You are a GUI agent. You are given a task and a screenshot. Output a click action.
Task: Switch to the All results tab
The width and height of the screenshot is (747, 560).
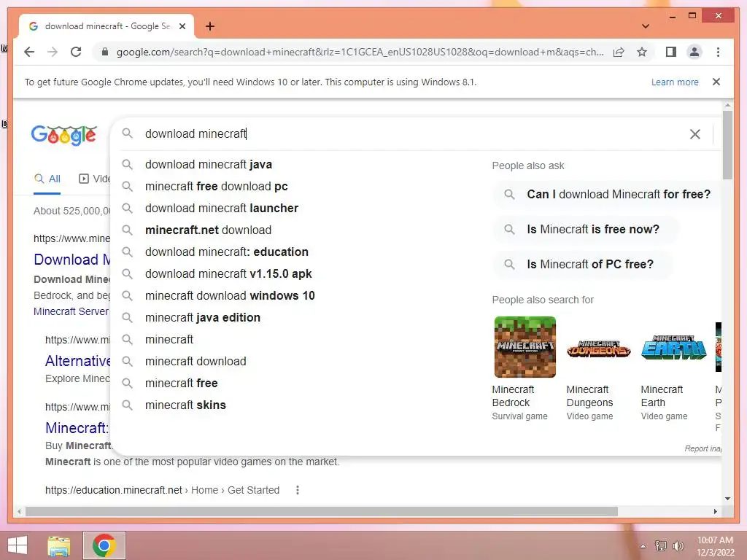[47, 179]
